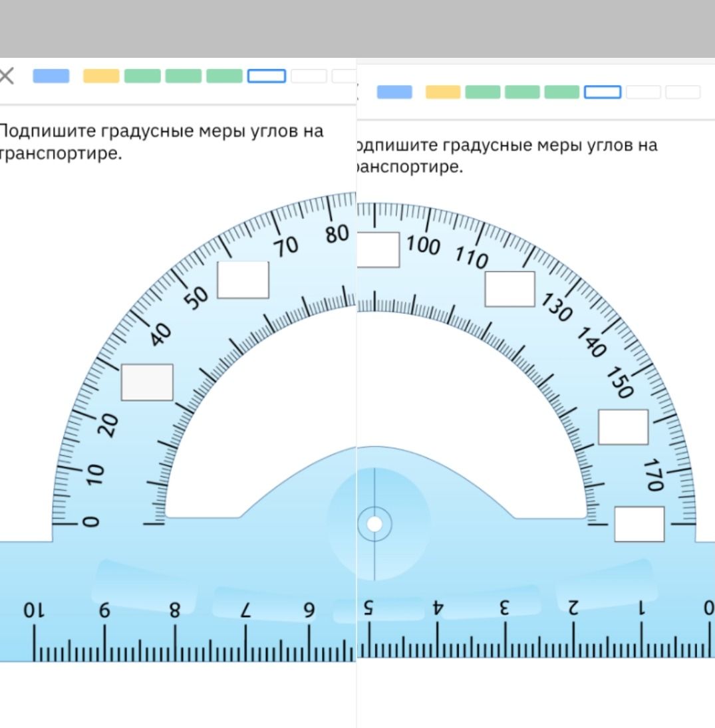Click the 150 label on the protractor
The image size is (715, 728).
pyautogui.click(x=620, y=382)
